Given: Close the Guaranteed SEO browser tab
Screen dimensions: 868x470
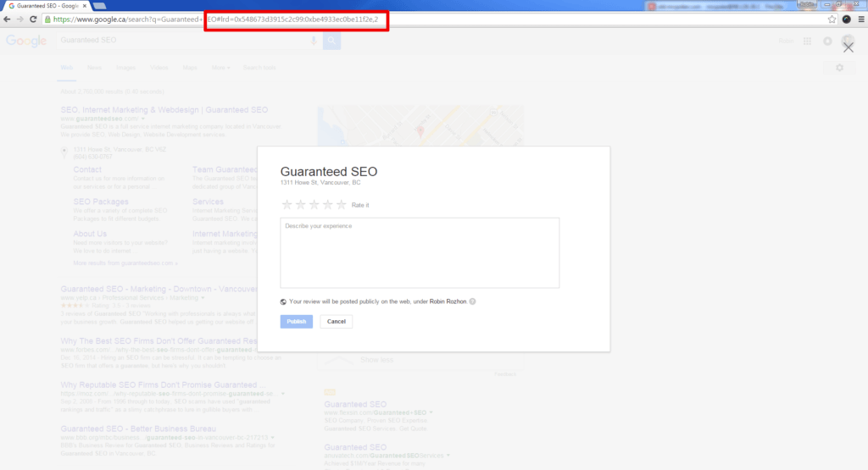Looking at the screenshot, I should [x=84, y=6].
